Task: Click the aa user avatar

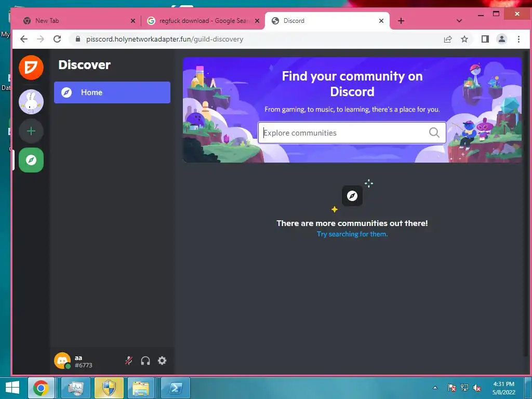Action: 62,361
